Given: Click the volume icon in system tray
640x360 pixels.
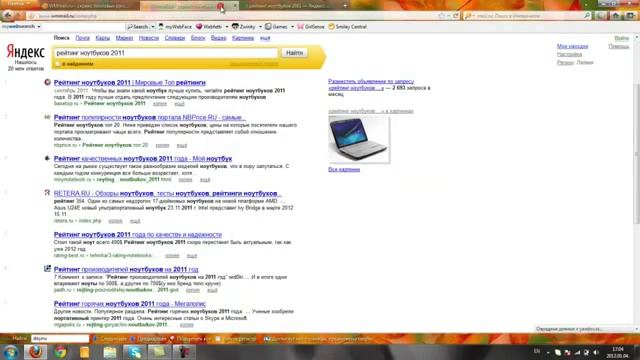Looking at the screenshot, I should click(596, 352).
